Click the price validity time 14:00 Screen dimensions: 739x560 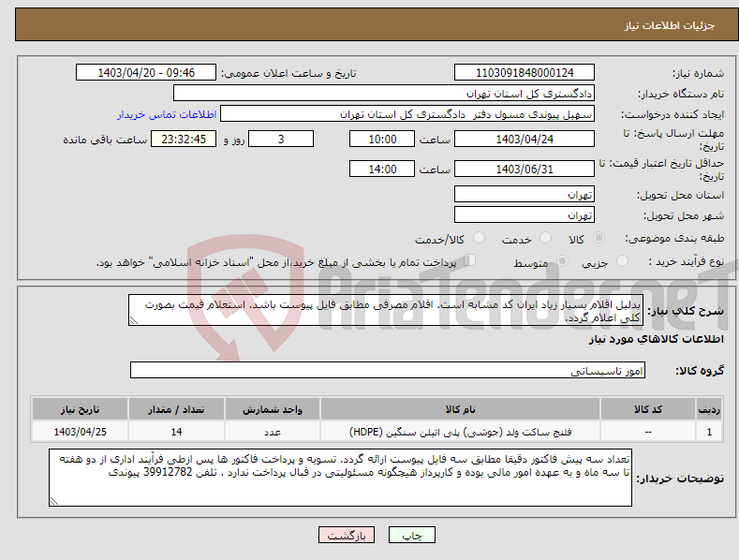pyautogui.click(x=382, y=169)
